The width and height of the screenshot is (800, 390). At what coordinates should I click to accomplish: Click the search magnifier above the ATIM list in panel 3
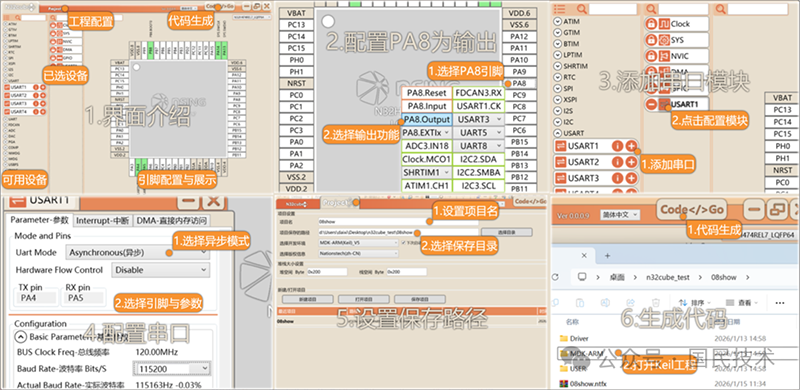(x=582, y=9)
